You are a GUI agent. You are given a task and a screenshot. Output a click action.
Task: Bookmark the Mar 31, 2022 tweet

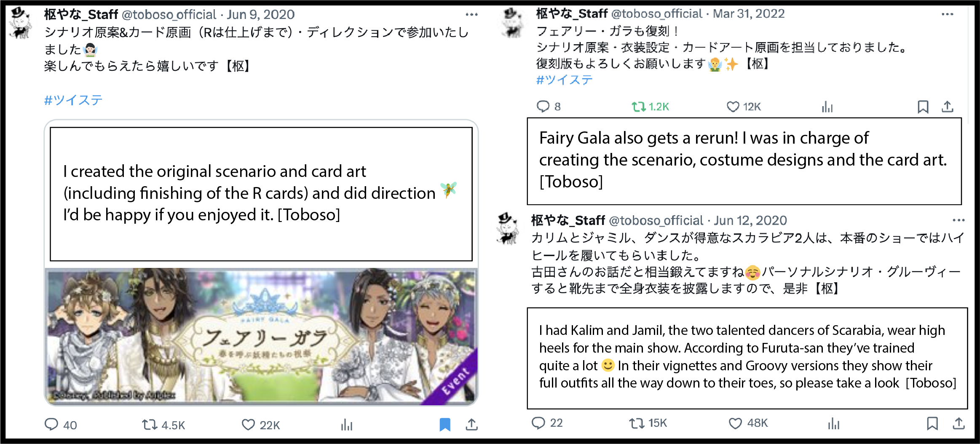[923, 107]
